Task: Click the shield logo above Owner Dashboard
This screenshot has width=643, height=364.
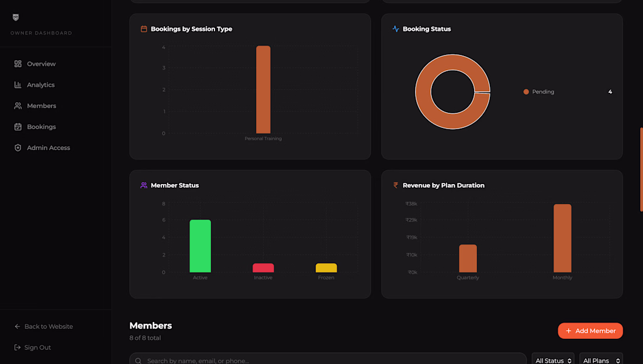Action: tap(16, 17)
